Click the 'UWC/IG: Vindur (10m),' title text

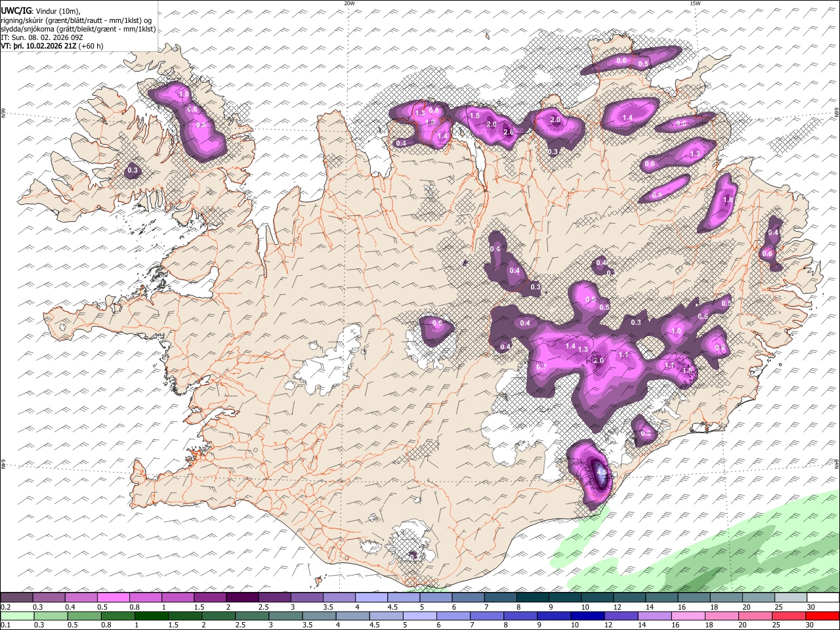pyautogui.click(x=41, y=11)
